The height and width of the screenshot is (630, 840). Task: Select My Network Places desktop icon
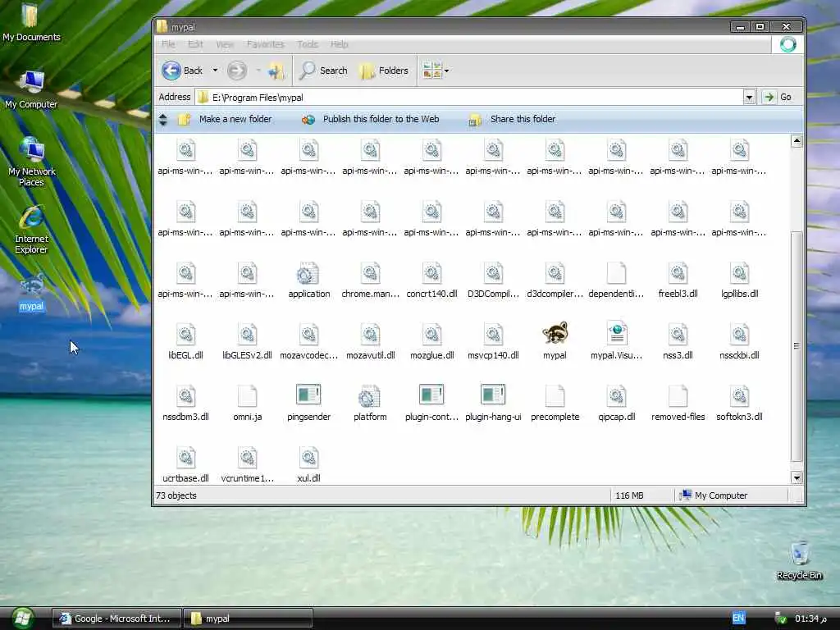pos(31,162)
